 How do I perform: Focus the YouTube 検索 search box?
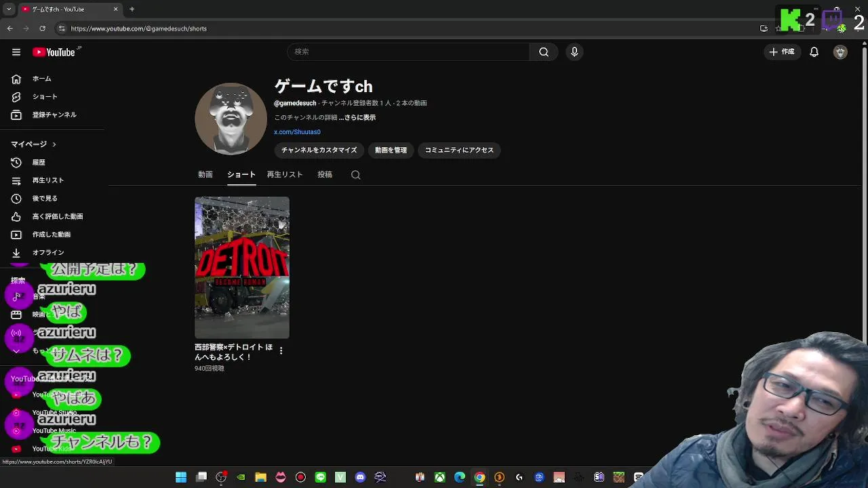coord(409,52)
